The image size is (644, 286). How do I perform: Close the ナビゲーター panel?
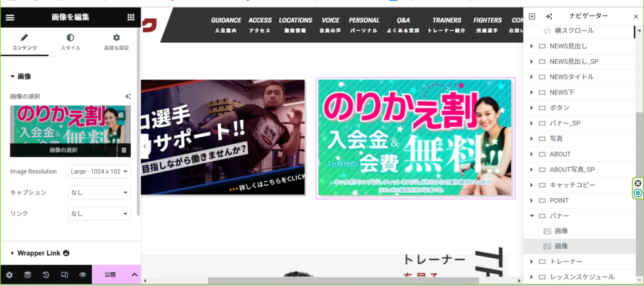tap(636, 16)
